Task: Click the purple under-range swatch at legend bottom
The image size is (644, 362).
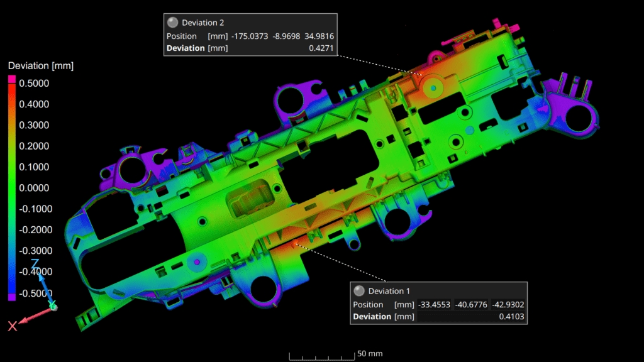Action: point(12,297)
